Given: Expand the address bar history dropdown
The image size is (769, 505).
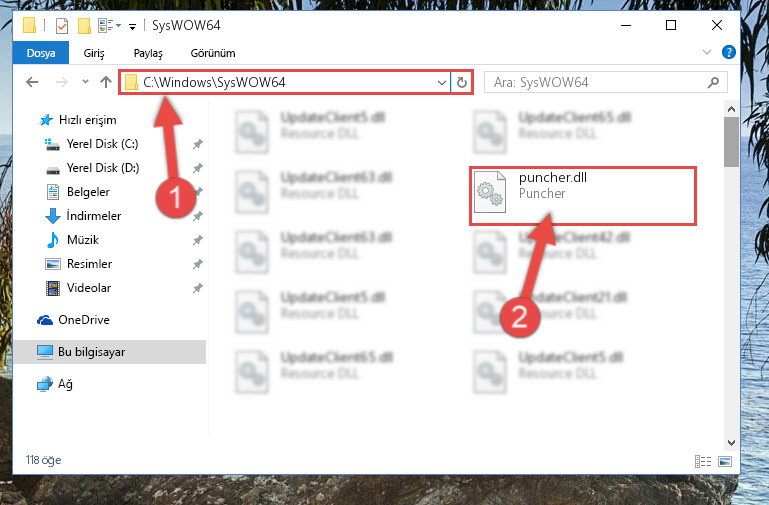Looking at the screenshot, I should 441,82.
